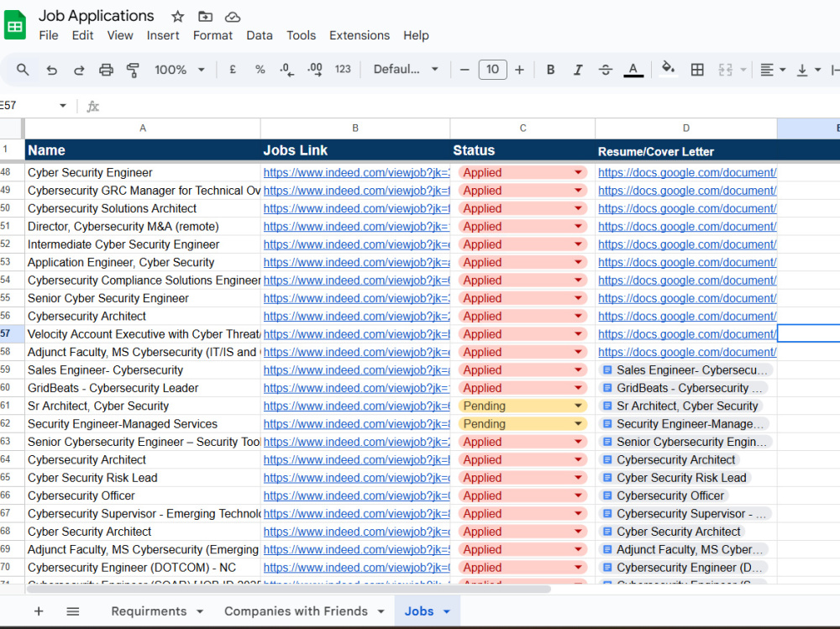
Task: Add a new sheet with plus button
Action: click(x=39, y=611)
